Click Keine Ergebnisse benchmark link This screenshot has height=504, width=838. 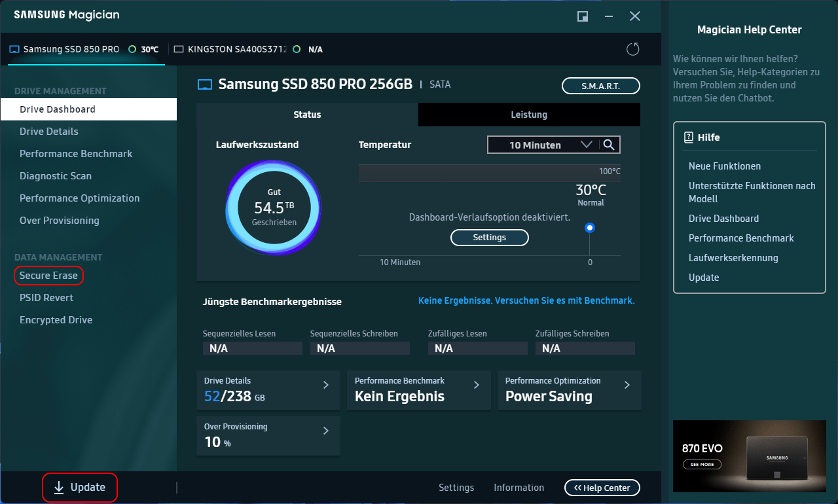[x=526, y=300]
